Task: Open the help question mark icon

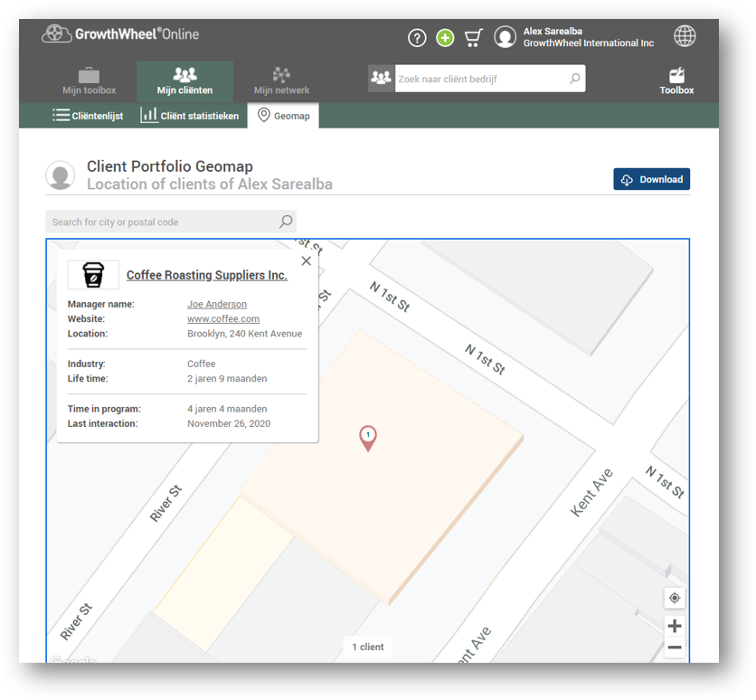Action: [417, 38]
